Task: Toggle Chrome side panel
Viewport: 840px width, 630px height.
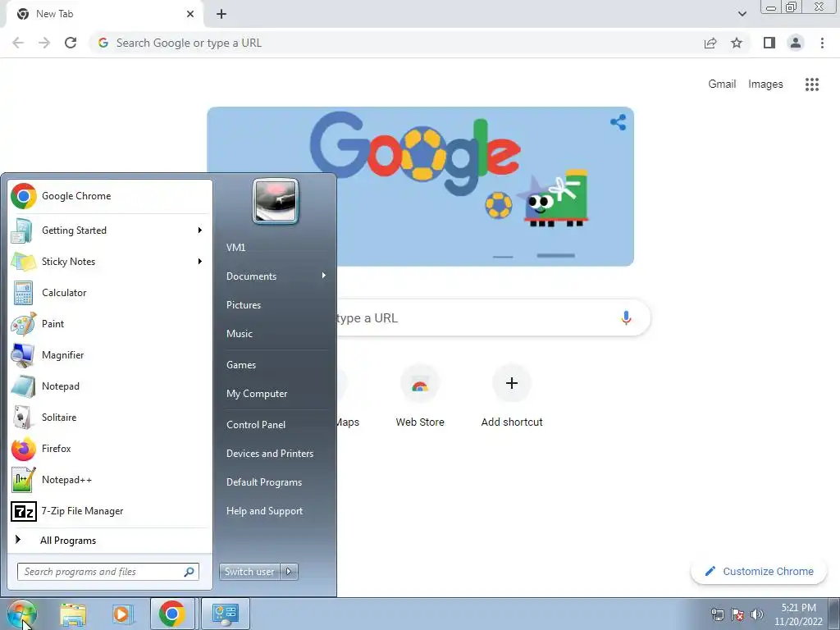Action: pos(769,43)
